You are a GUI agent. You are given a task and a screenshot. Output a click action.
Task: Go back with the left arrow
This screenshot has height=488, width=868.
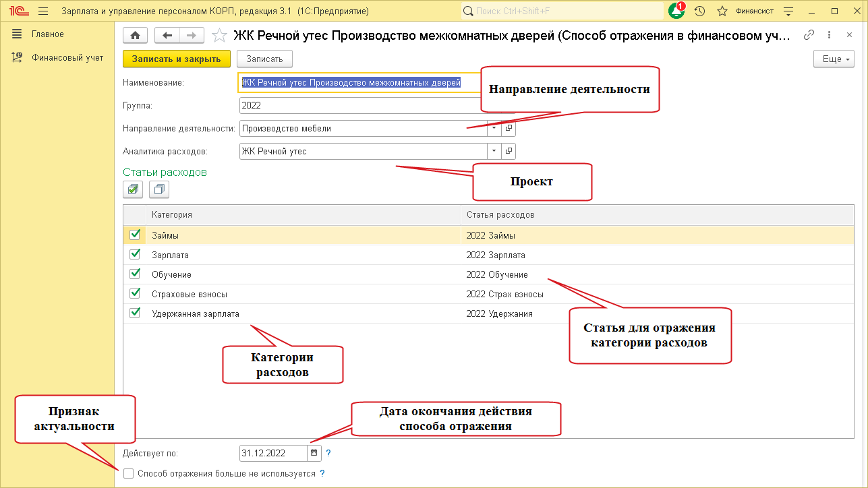pyautogui.click(x=167, y=36)
